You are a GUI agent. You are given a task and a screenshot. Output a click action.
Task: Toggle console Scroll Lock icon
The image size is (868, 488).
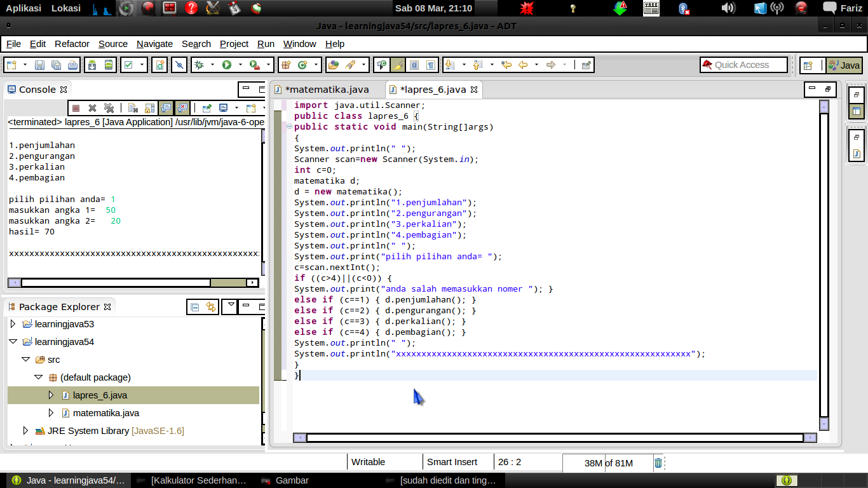(x=150, y=108)
